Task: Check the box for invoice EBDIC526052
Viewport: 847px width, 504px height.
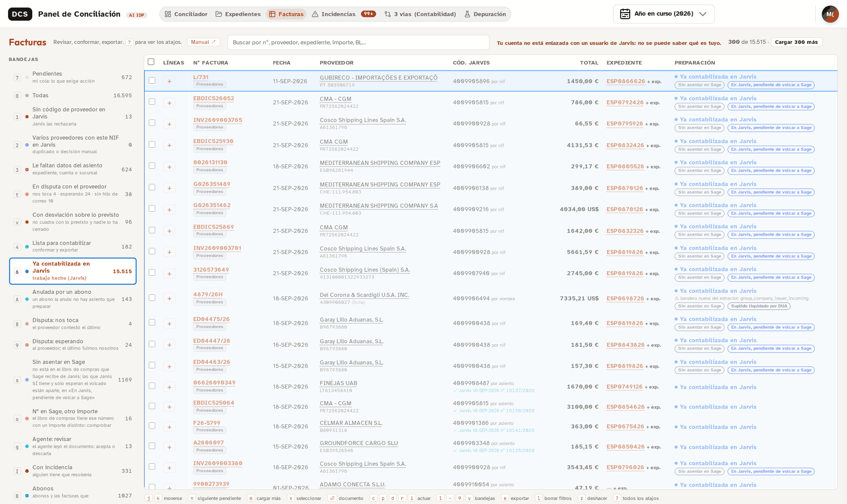Action: point(152,102)
